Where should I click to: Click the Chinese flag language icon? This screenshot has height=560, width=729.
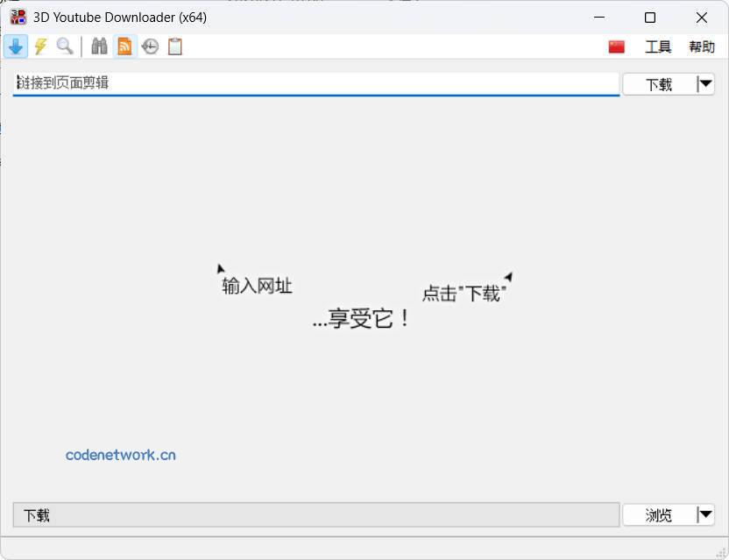[x=616, y=46]
